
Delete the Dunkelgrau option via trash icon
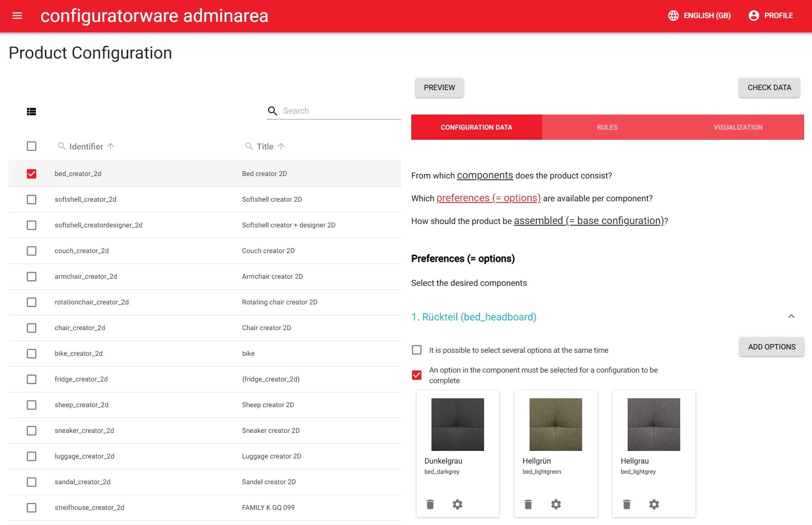[x=430, y=504]
